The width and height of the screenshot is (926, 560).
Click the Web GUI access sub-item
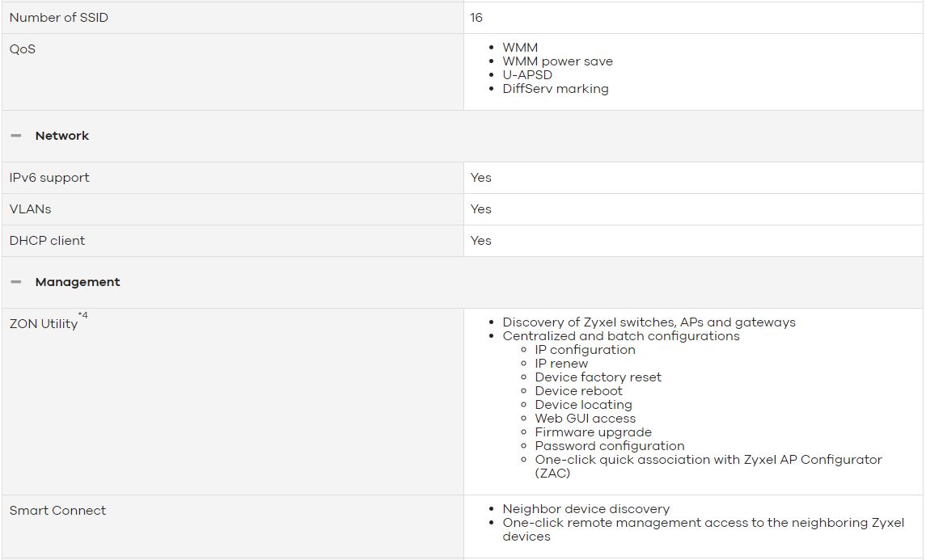point(586,419)
